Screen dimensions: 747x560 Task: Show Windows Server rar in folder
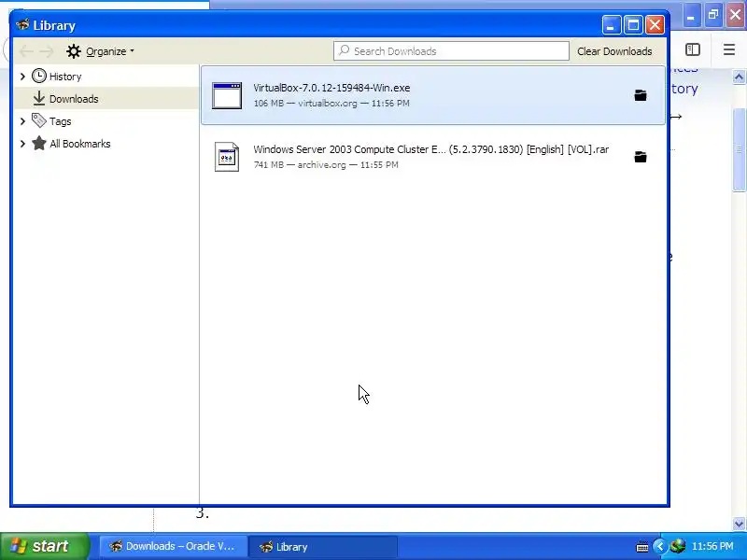[x=641, y=157]
